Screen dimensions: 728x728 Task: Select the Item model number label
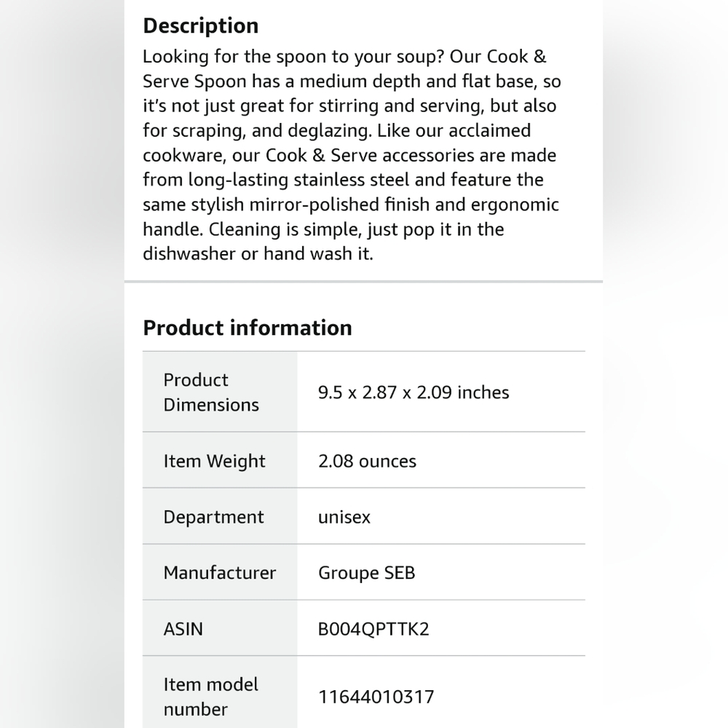[211, 697]
